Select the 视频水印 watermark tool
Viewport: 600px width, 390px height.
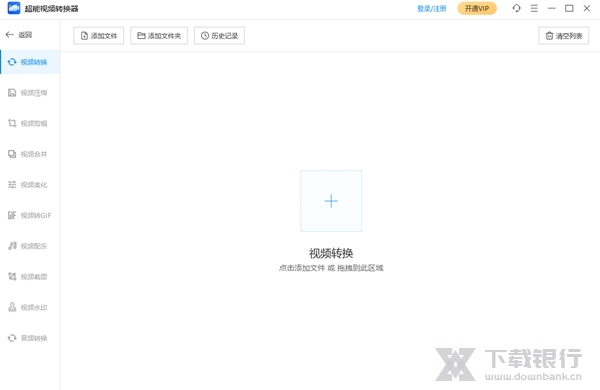[x=30, y=307]
